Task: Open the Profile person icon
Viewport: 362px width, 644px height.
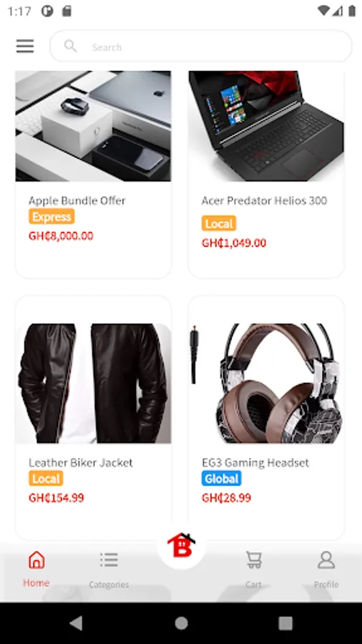Action: point(326,560)
